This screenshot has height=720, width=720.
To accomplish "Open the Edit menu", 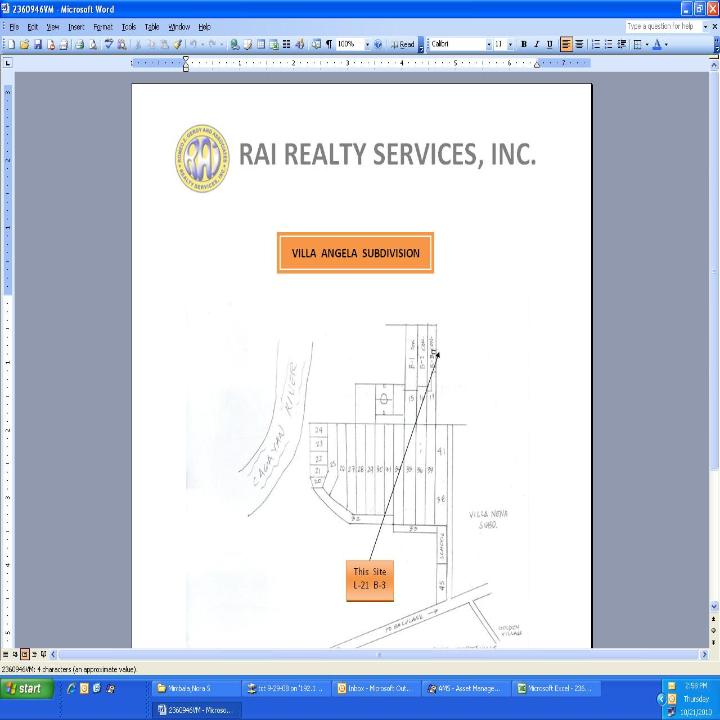I will tap(33, 27).
